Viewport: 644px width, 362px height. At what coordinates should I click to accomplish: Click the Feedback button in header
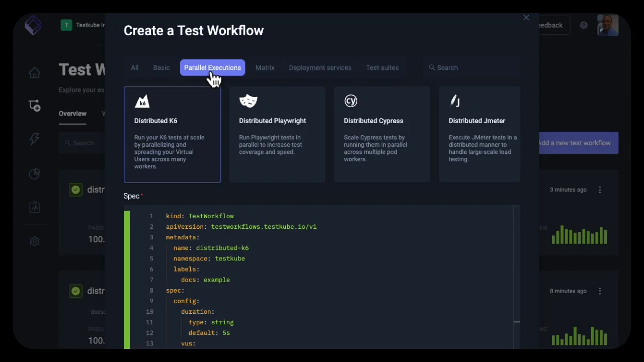pos(554,25)
